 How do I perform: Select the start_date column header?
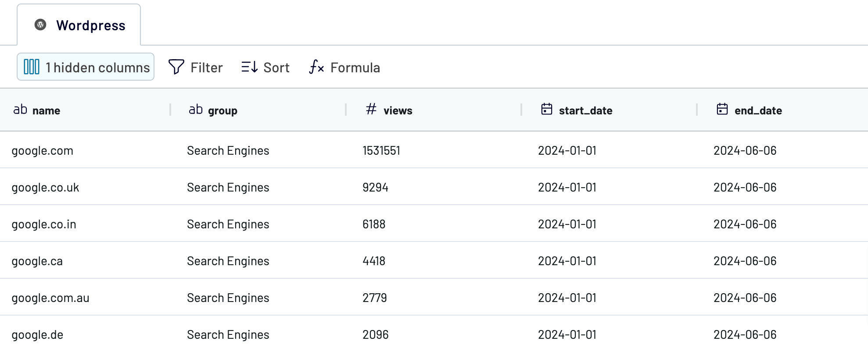[x=609, y=110]
